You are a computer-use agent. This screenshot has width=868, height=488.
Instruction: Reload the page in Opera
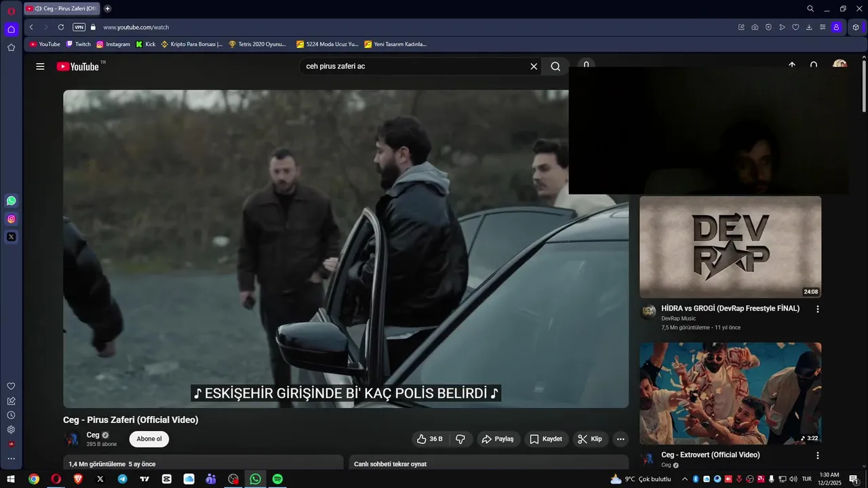61,27
